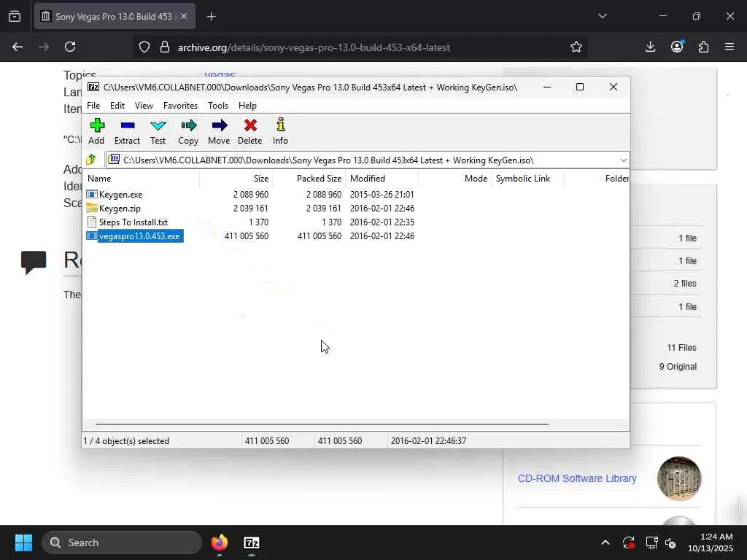Click the Delete toolbar icon
Image resolution: width=747 pixels, height=560 pixels.
[249, 131]
